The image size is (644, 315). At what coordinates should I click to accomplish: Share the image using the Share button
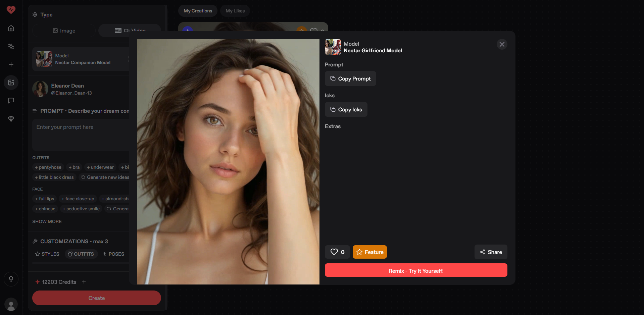click(491, 252)
